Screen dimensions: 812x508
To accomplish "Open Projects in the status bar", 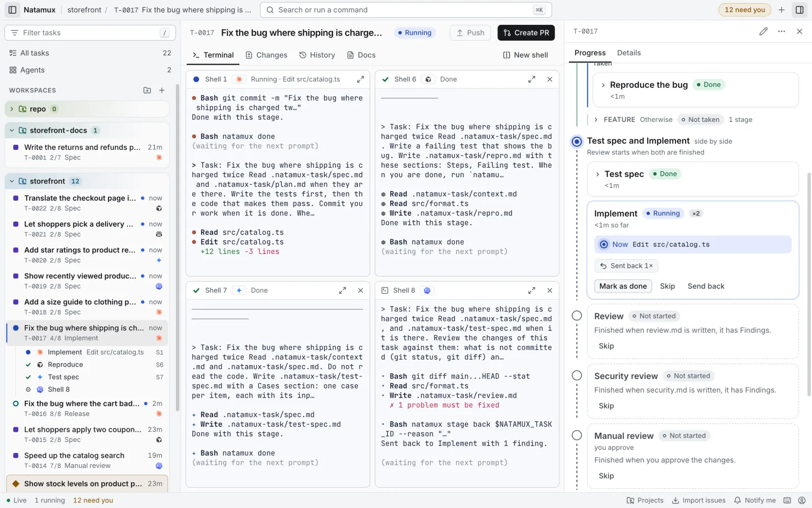I will pyautogui.click(x=645, y=500).
